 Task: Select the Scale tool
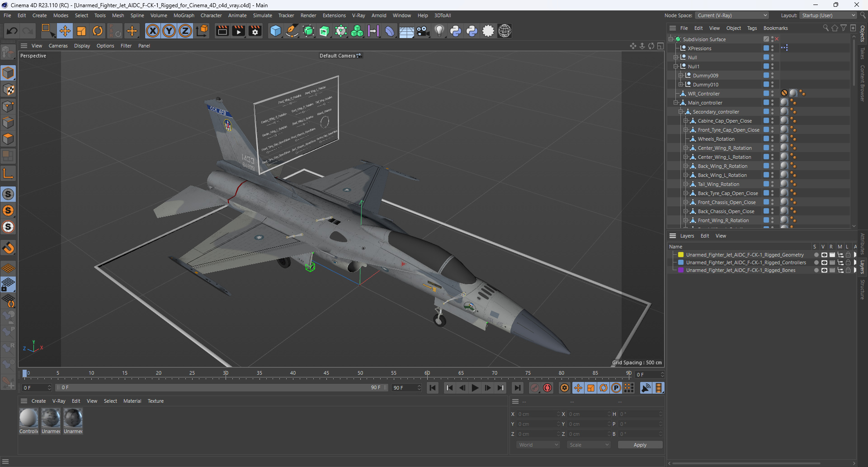click(x=81, y=31)
